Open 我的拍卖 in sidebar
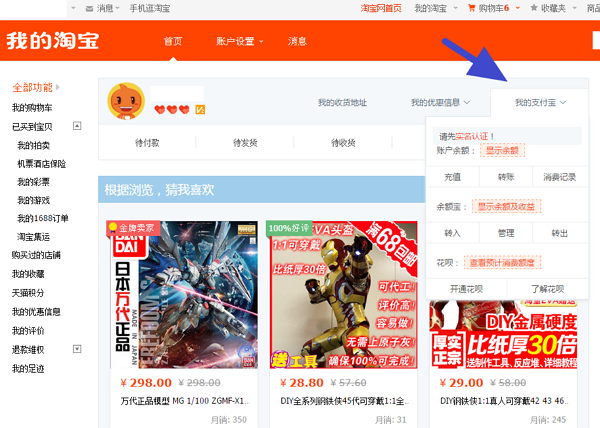This screenshot has height=428, width=600. [x=33, y=145]
